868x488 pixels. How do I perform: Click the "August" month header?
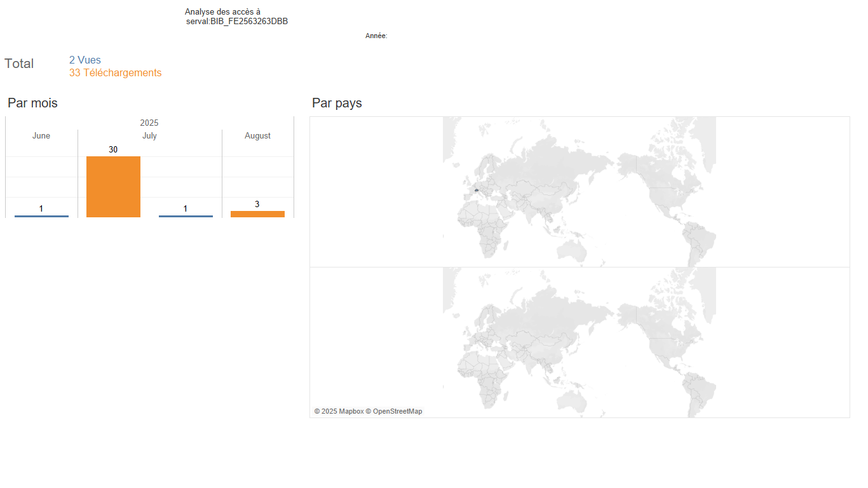(x=257, y=136)
